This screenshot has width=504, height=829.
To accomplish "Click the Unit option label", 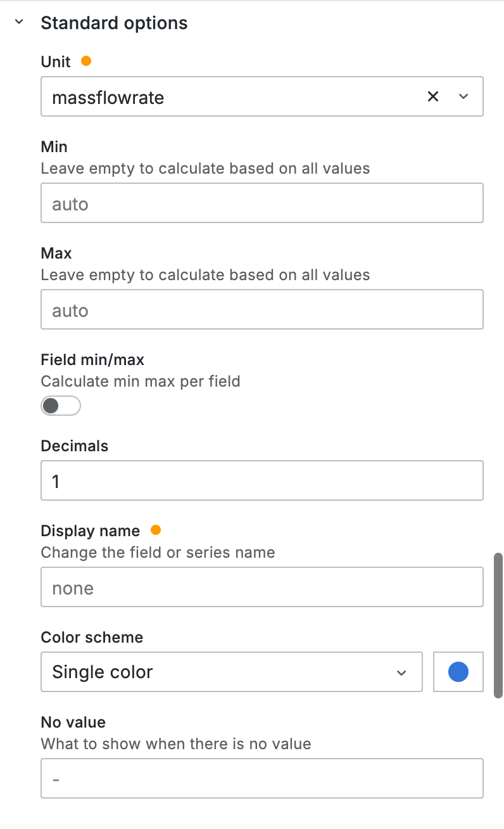I will [56, 61].
